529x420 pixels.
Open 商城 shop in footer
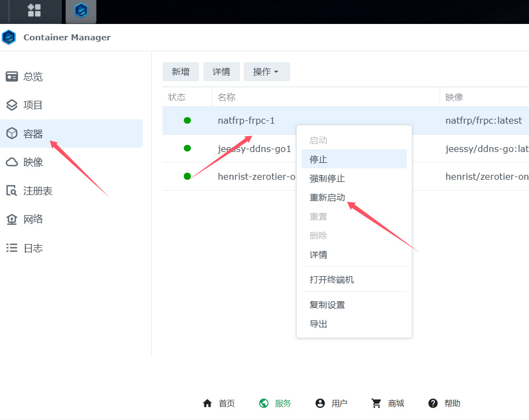coord(388,404)
